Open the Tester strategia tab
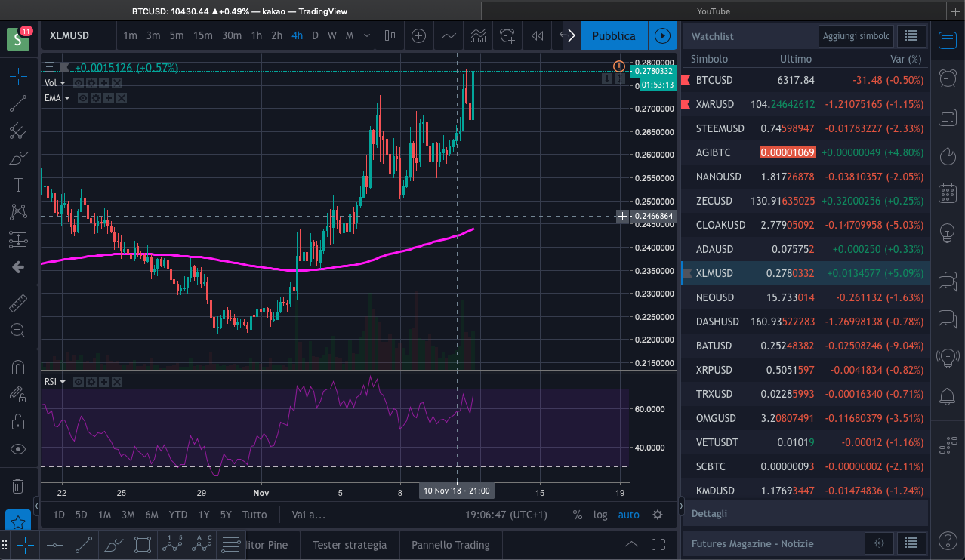 350,544
